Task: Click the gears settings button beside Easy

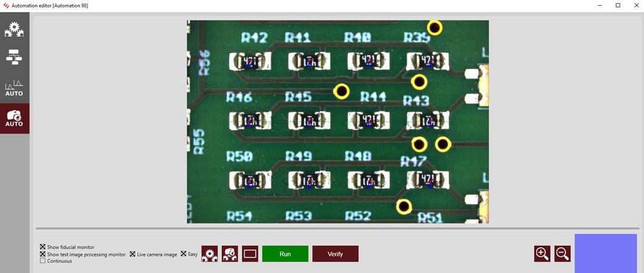Action: point(210,254)
